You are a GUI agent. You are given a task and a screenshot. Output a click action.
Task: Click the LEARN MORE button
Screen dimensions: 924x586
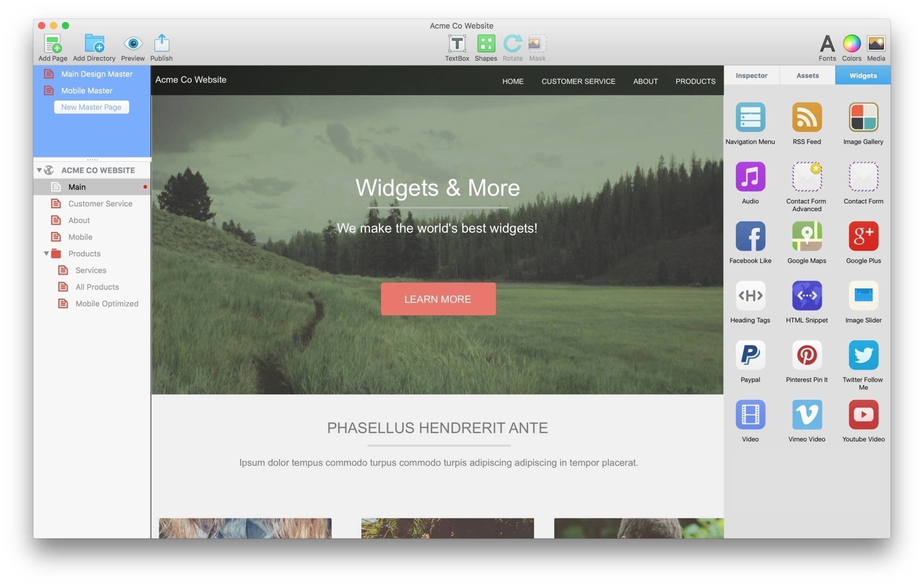tap(437, 299)
